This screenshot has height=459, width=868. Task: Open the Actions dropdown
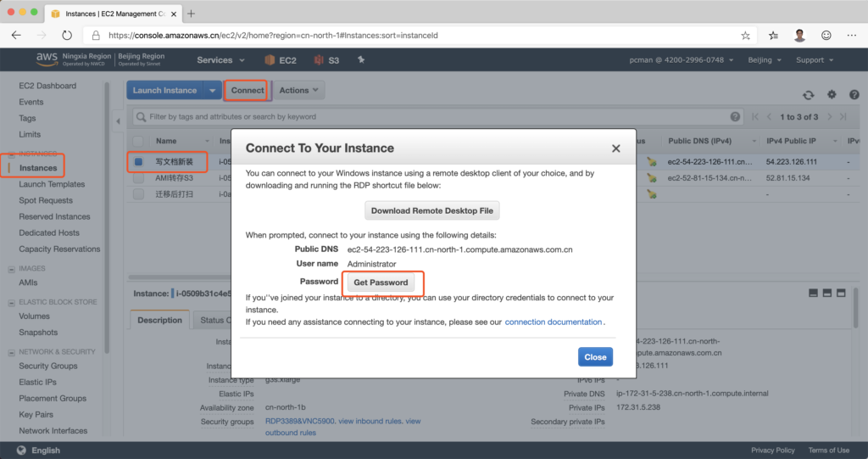click(299, 91)
